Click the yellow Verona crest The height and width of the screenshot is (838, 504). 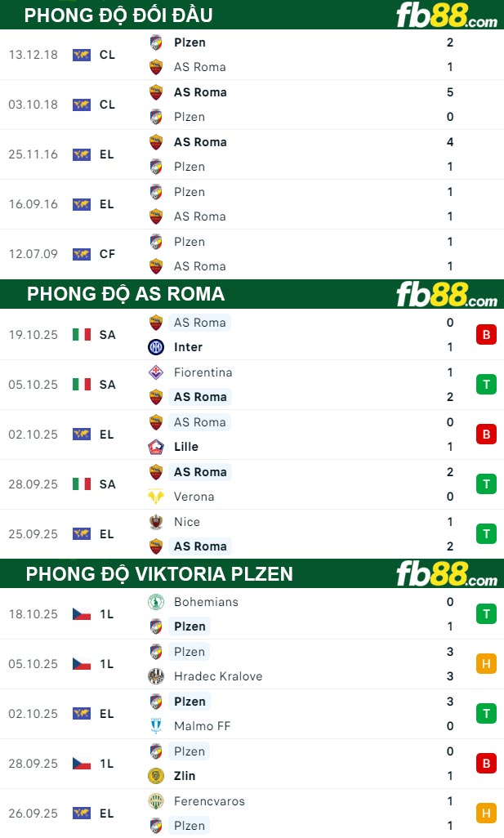pos(156,497)
